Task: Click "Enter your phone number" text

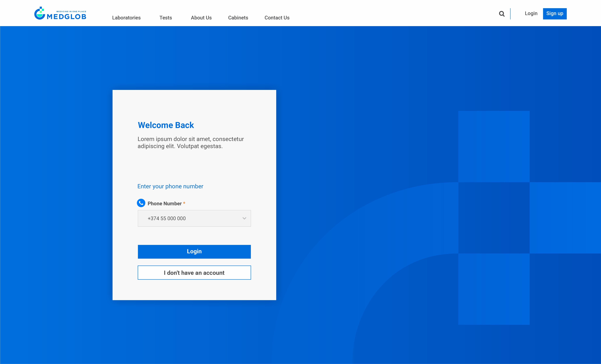Action: click(x=170, y=186)
